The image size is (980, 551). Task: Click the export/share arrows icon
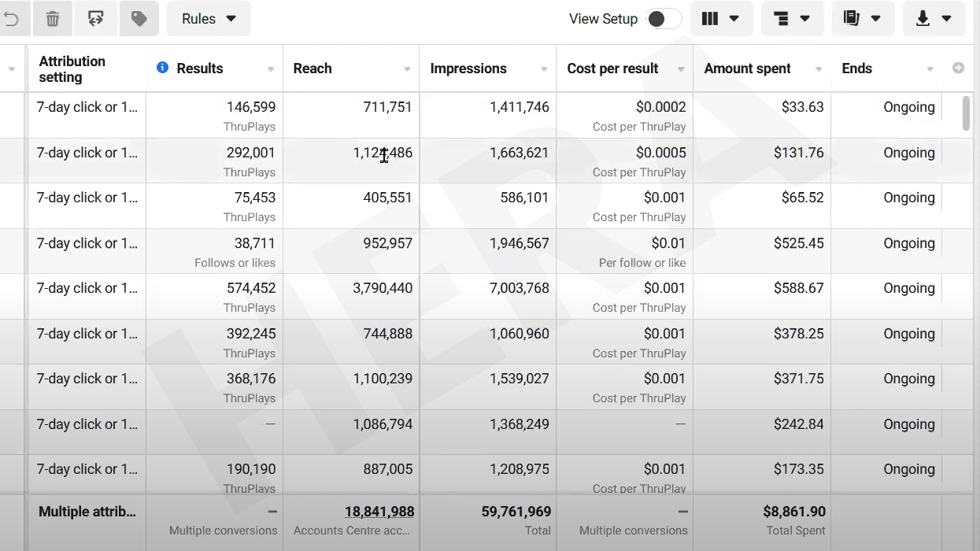pyautogui.click(x=96, y=19)
